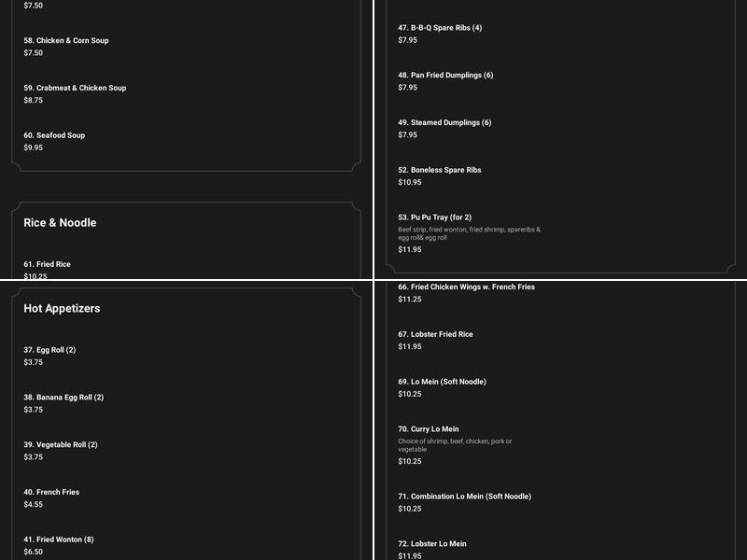
Task: Choose the Steamed Dumplings (6) item
Action: tap(444, 123)
